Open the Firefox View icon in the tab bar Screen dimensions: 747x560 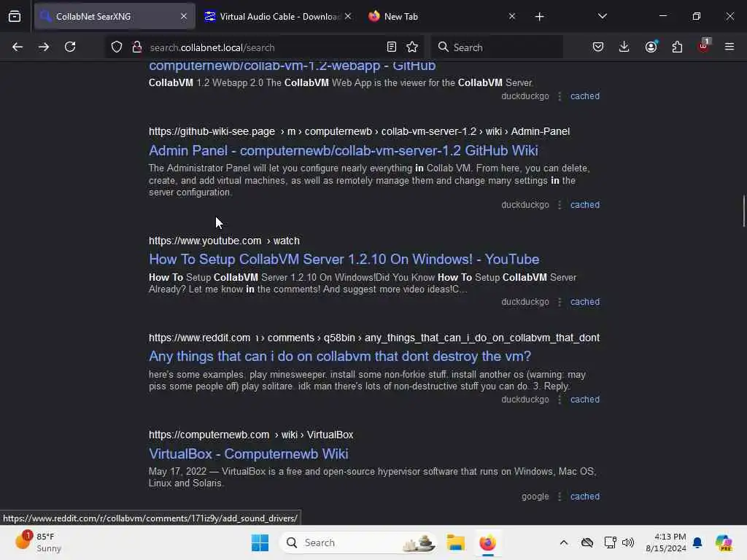pyautogui.click(x=15, y=16)
